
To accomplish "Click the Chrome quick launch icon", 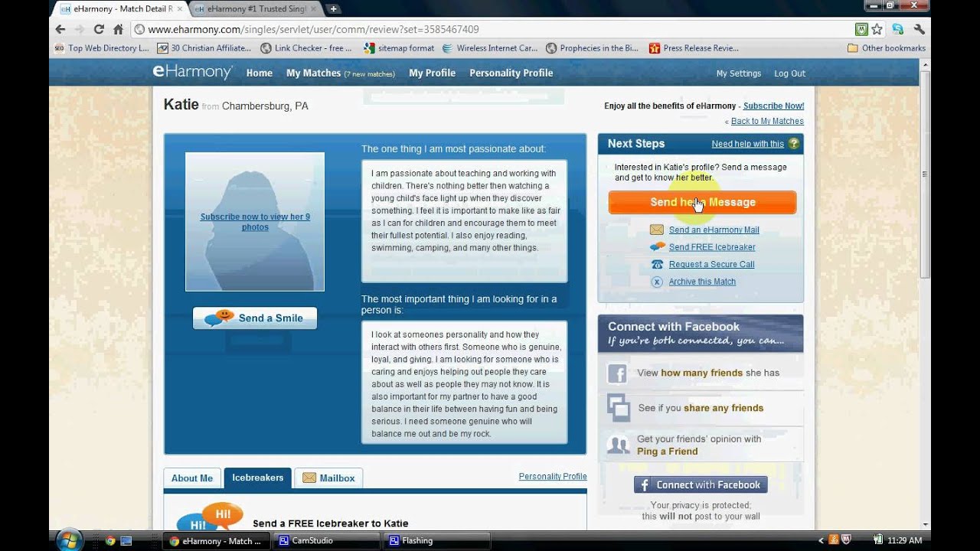I will pyautogui.click(x=110, y=540).
